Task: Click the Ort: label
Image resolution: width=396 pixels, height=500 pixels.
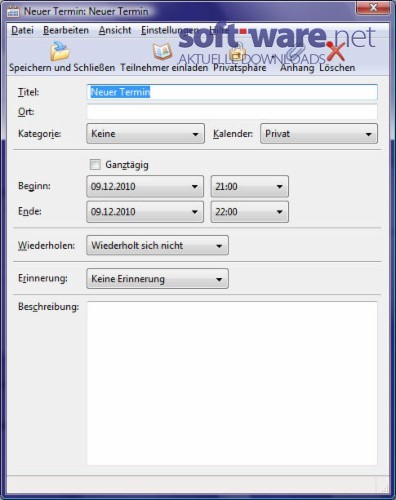Action: click(26, 112)
